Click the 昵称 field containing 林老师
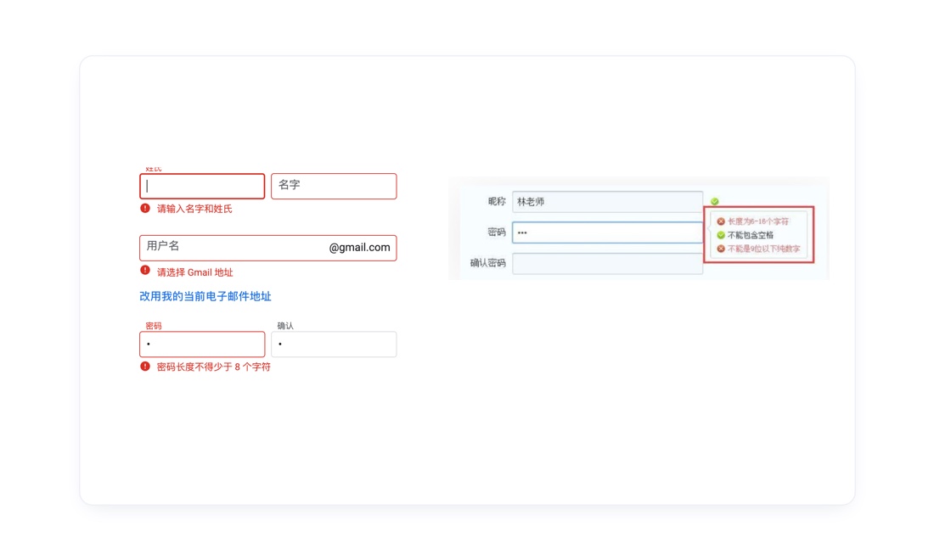Screen dimensions: 934x560 [x=607, y=202]
